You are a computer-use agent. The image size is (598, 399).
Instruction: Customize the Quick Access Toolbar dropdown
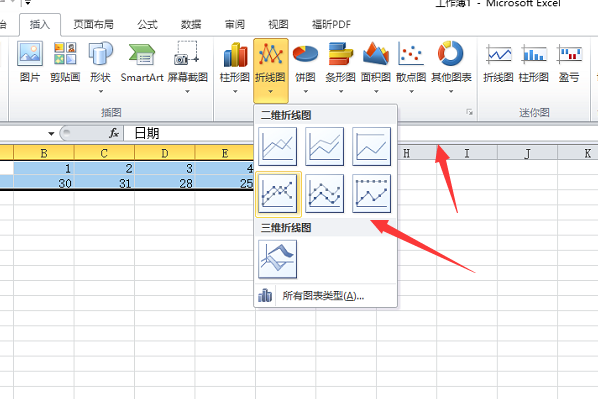(x=27, y=3)
